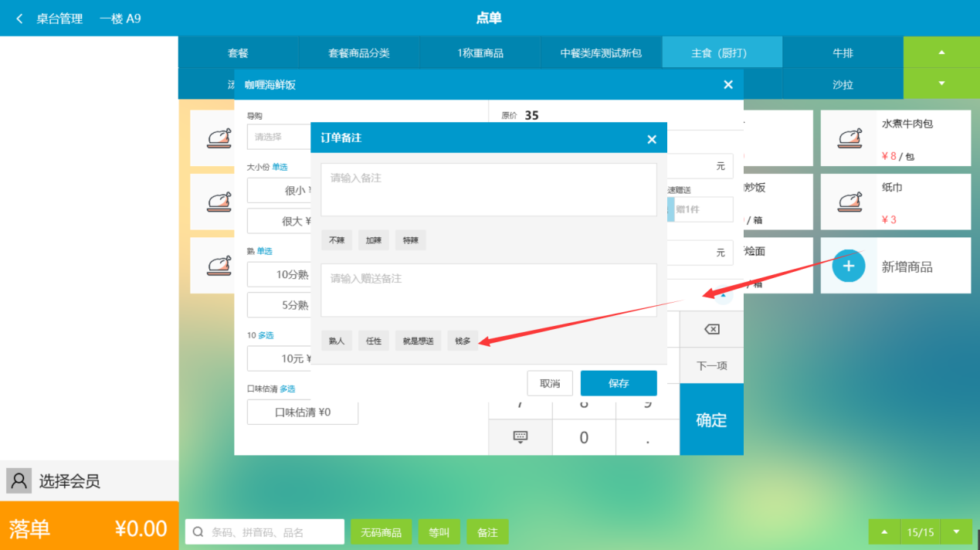Toggle the 特辣 remark tag

(x=411, y=240)
